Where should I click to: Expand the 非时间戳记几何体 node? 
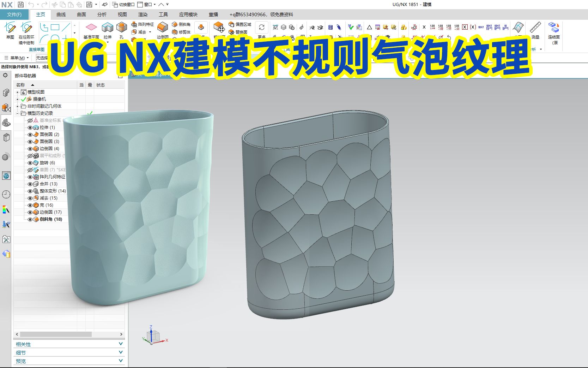[17, 106]
